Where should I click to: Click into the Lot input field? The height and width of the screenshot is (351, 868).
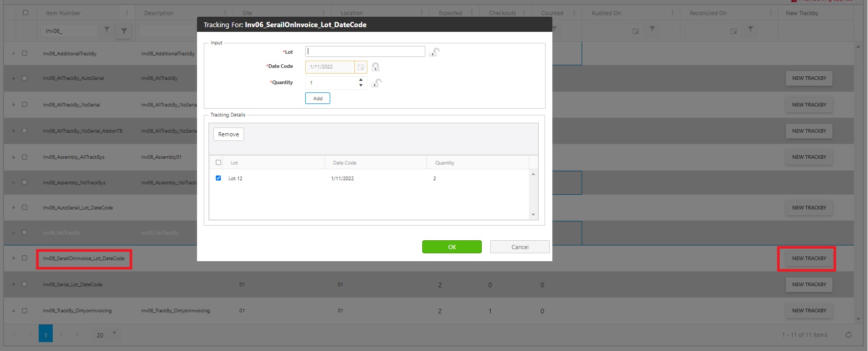click(365, 51)
